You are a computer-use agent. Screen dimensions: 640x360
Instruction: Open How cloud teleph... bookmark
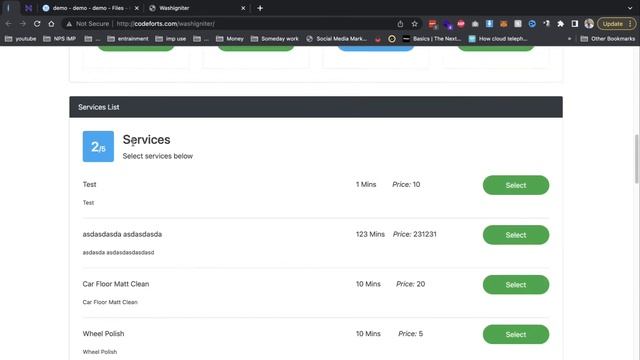coord(498,39)
